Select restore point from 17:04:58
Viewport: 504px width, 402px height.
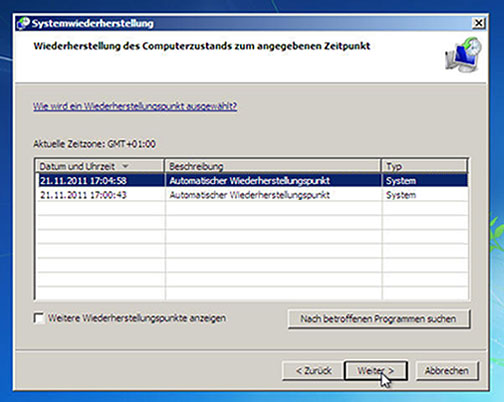click(253, 181)
